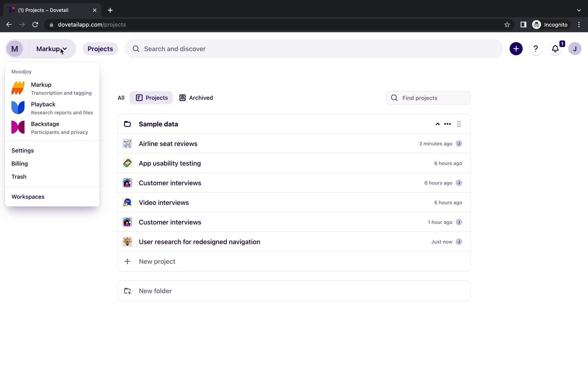This screenshot has height=368, width=588.
Task: Switch to the Archived tab
Action: click(196, 98)
